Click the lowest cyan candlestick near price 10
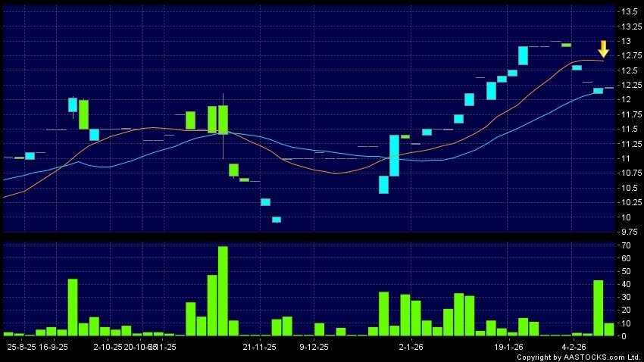The height and width of the screenshot is (362, 644). pyautogui.click(x=276, y=220)
